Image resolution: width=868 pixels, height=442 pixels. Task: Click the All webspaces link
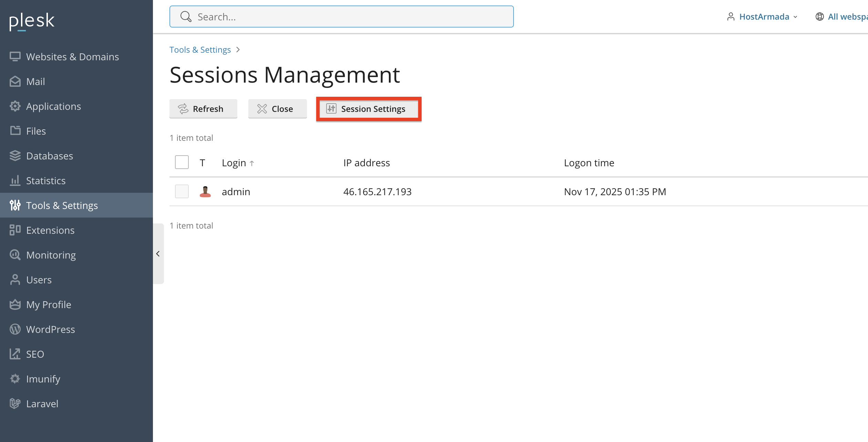[848, 17]
